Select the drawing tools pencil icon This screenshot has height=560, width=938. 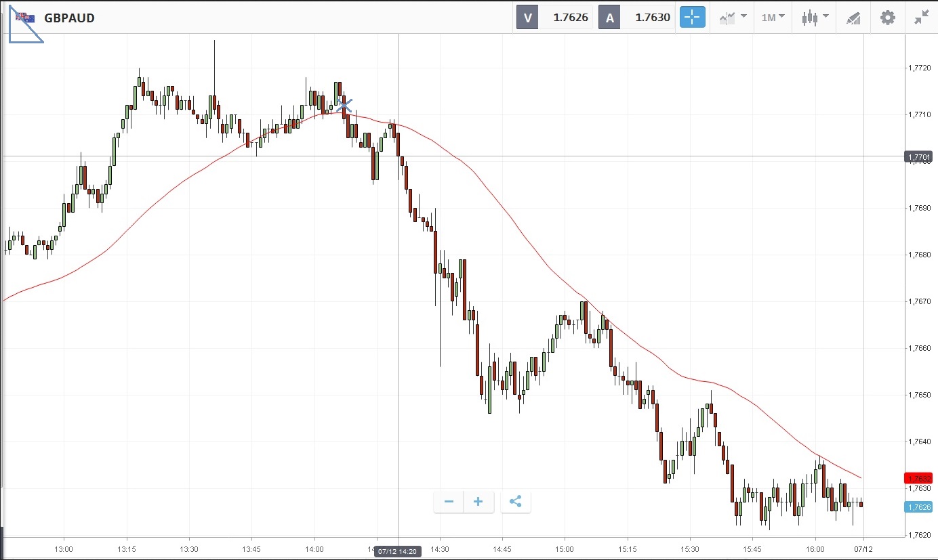pos(853,18)
